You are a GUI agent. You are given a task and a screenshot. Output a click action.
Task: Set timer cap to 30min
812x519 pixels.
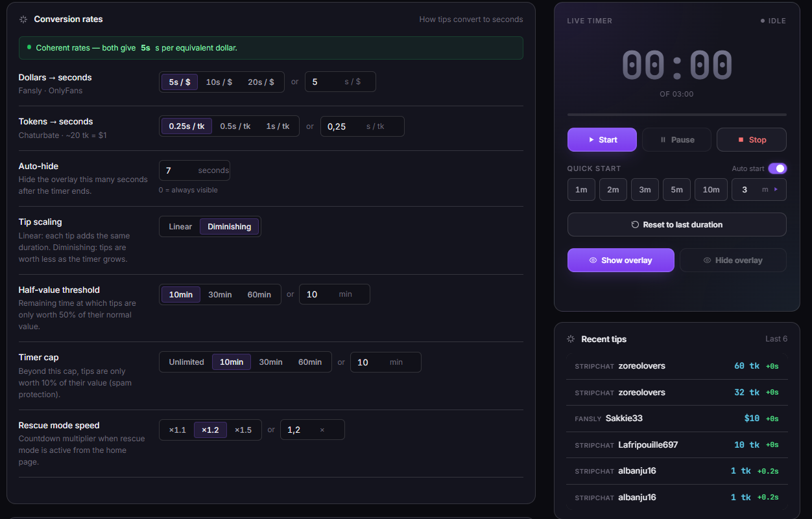pos(271,362)
